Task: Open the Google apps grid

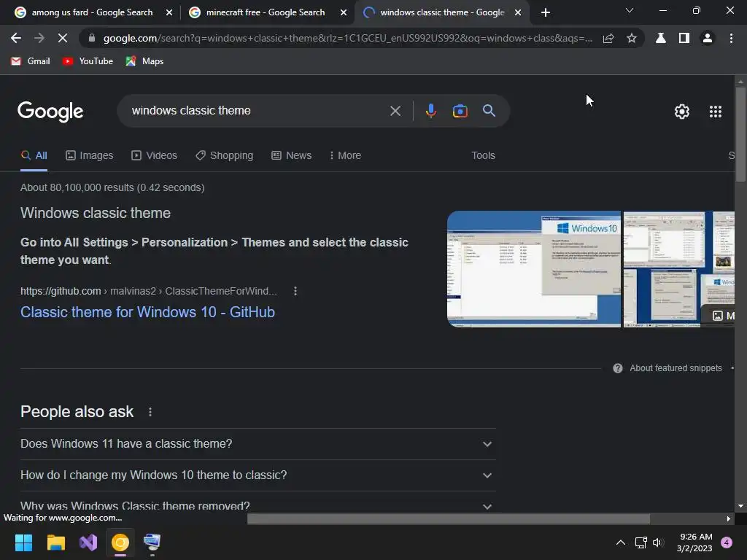Action: (716, 112)
